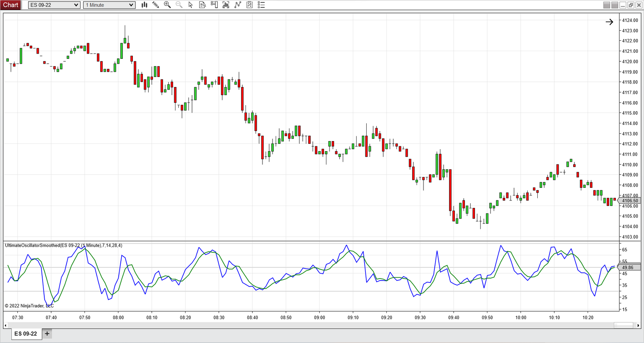This screenshot has width=644, height=343.
Task: Add a new tab with plus button
Action: [x=47, y=334]
